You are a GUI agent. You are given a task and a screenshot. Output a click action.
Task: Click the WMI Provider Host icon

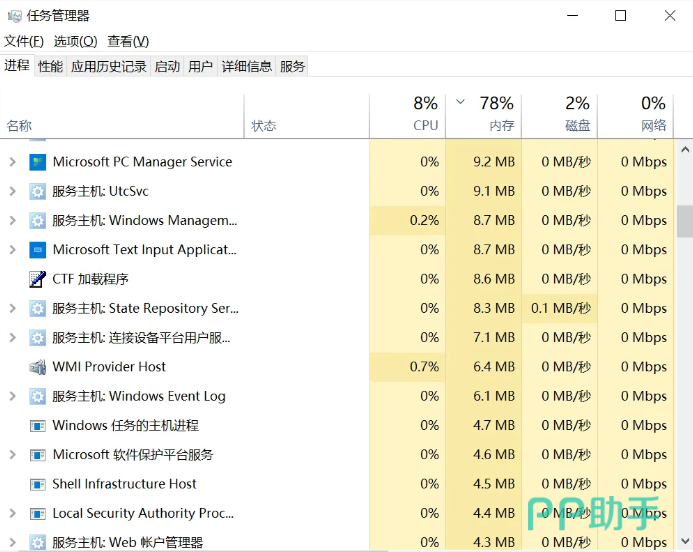point(38,367)
